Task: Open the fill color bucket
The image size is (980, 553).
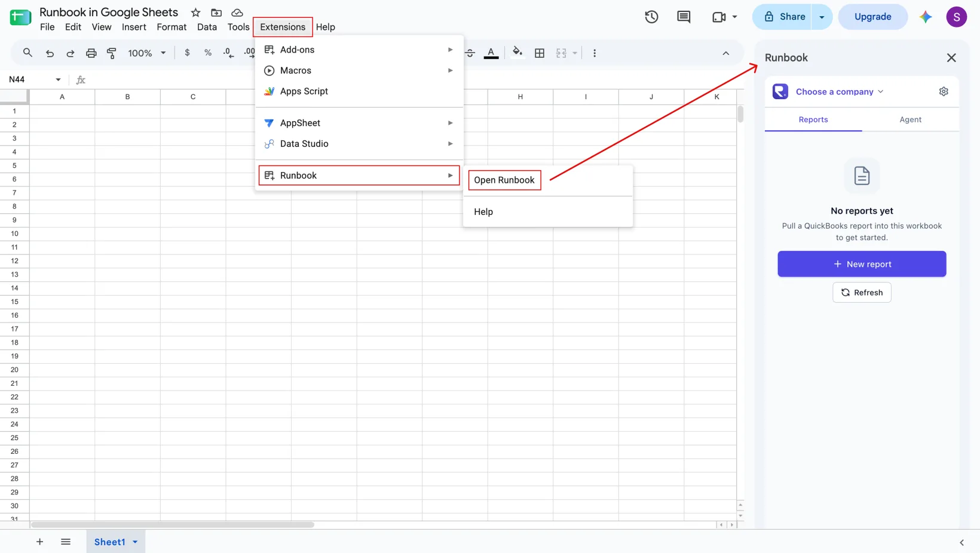Action: click(x=517, y=53)
